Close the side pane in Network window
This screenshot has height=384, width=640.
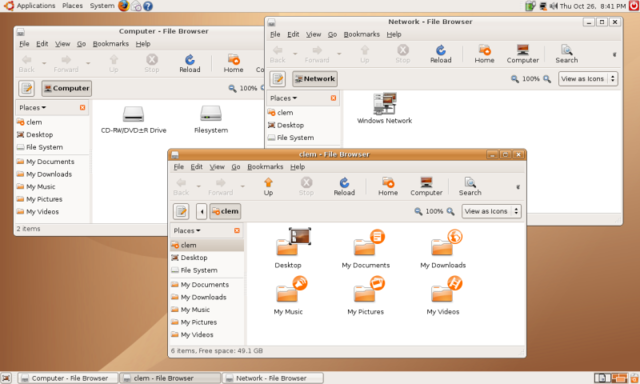[x=333, y=98]
